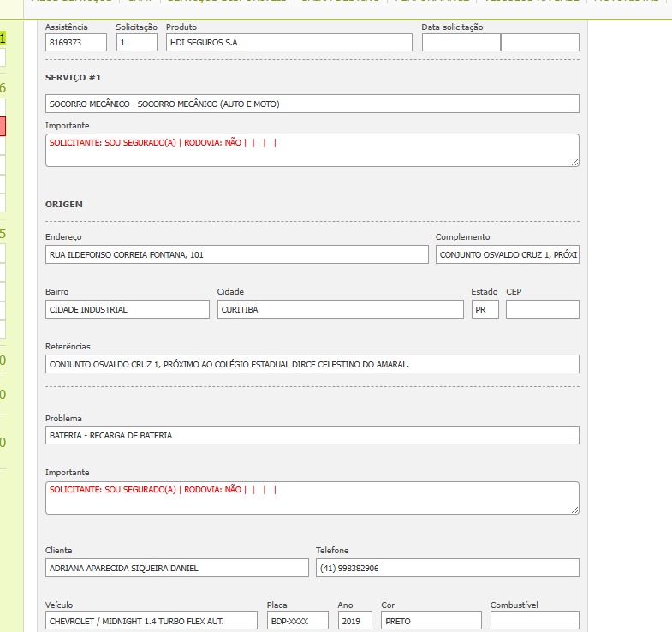Click the first Data solicitação box
This screenshot has width=672, height=632.
point(461,43)
